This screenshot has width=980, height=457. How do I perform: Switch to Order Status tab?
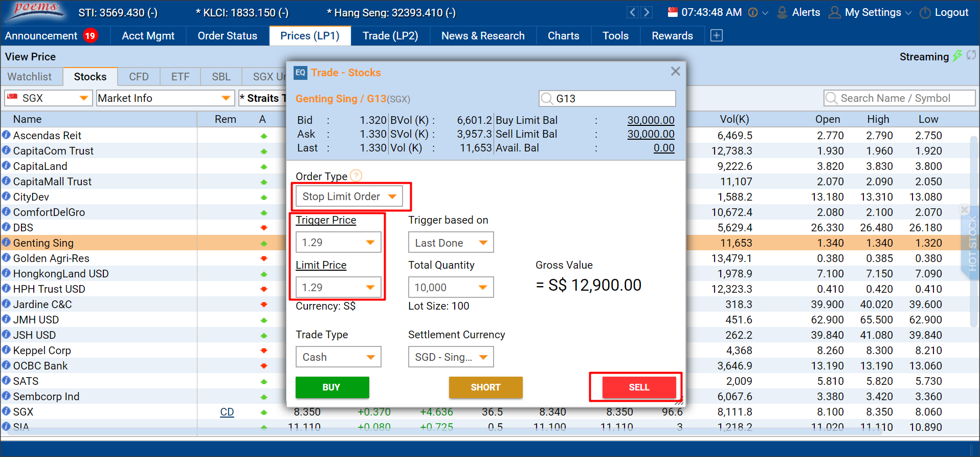tap(227, 36)
